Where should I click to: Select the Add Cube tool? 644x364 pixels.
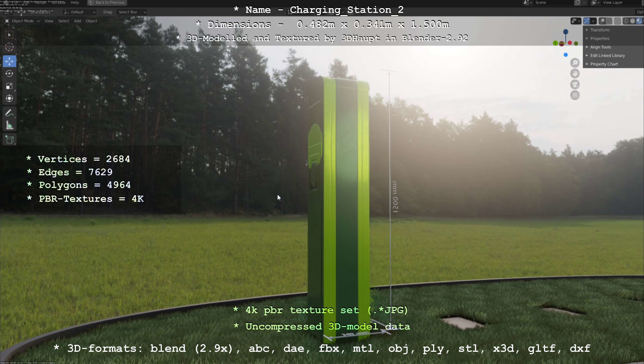(9, 140)
